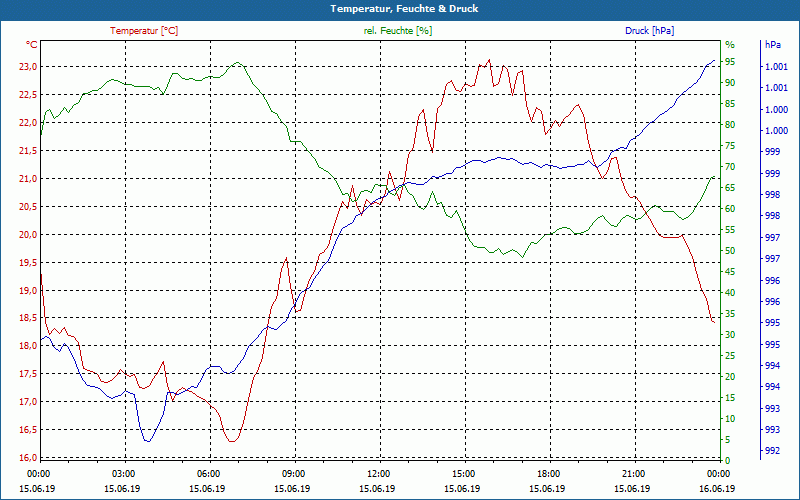This screenshot has width=800, height=500.
Task: Click the '19,0' temperature tick label
Action: point(28,290)
